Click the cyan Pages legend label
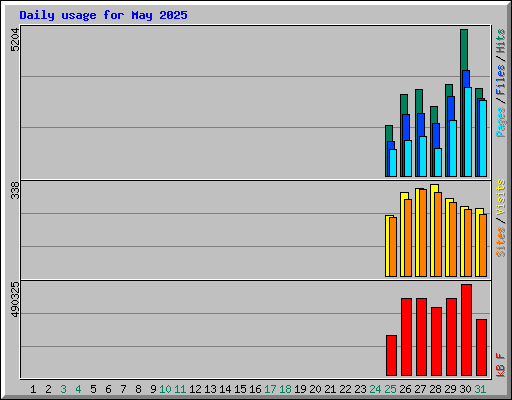 point(501,122)
